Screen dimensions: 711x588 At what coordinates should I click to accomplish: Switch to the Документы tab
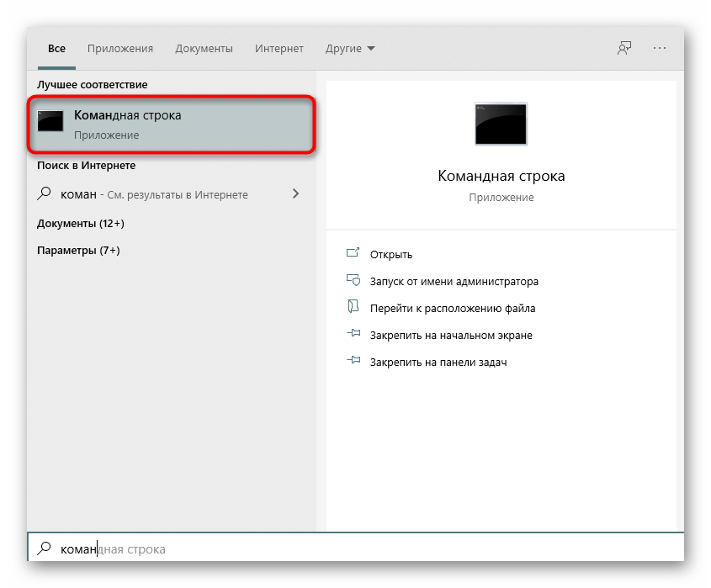203,48
